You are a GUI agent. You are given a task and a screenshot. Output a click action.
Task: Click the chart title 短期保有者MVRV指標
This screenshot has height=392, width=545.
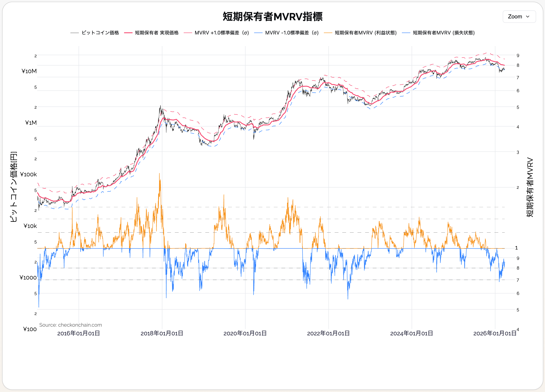point(272,16)
